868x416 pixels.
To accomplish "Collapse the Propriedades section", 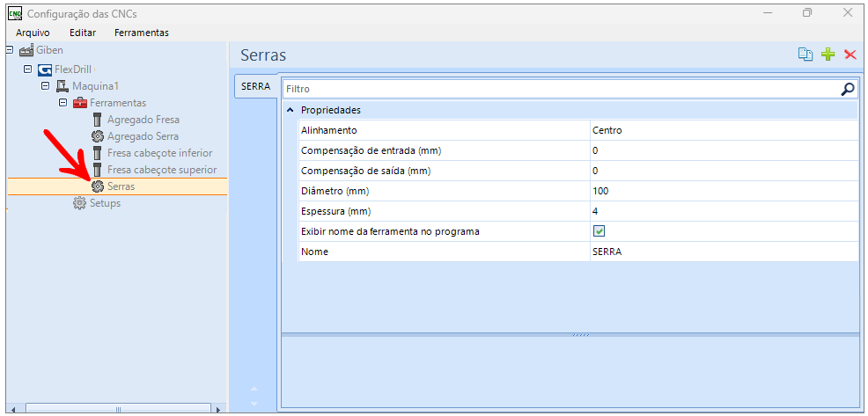I will pyautogui.click(x=291, y=110).
